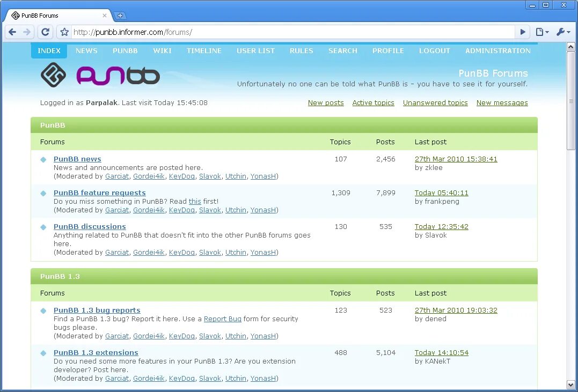Open the RULES navigation item
Screen dimensions: 578x392
(301, 51)
